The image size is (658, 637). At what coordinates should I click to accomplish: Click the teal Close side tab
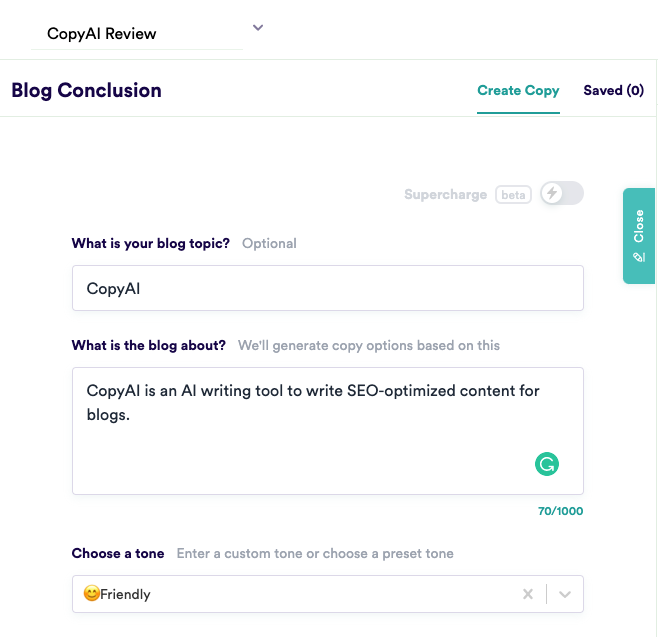pos(639,235)
